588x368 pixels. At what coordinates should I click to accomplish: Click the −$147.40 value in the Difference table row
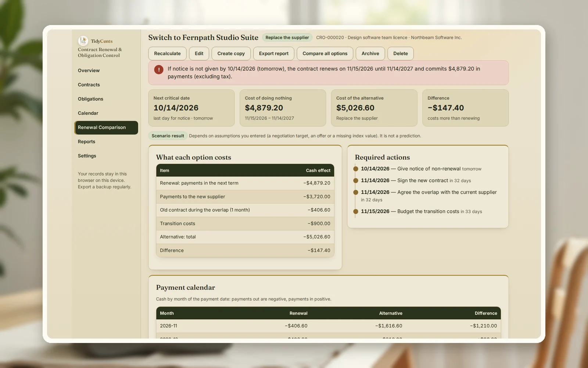[x=319, y=251]
